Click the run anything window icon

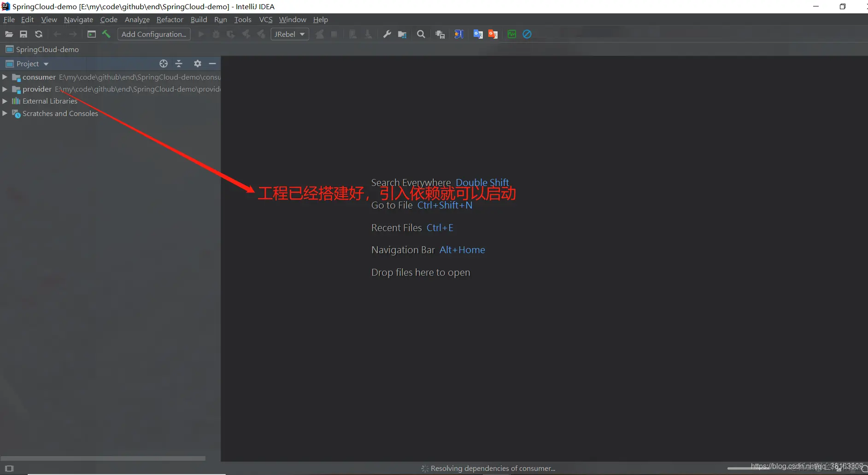coord(92,34)
